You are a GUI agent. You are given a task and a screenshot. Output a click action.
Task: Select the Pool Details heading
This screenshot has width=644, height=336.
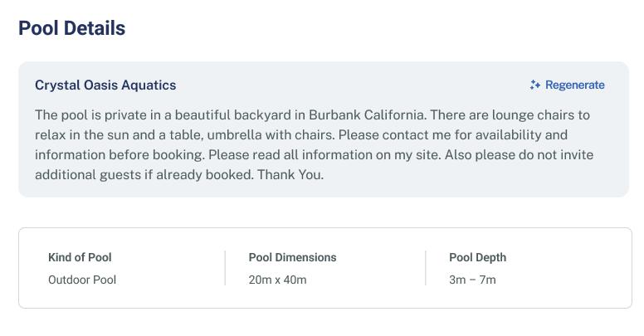[x=72, y=28]
